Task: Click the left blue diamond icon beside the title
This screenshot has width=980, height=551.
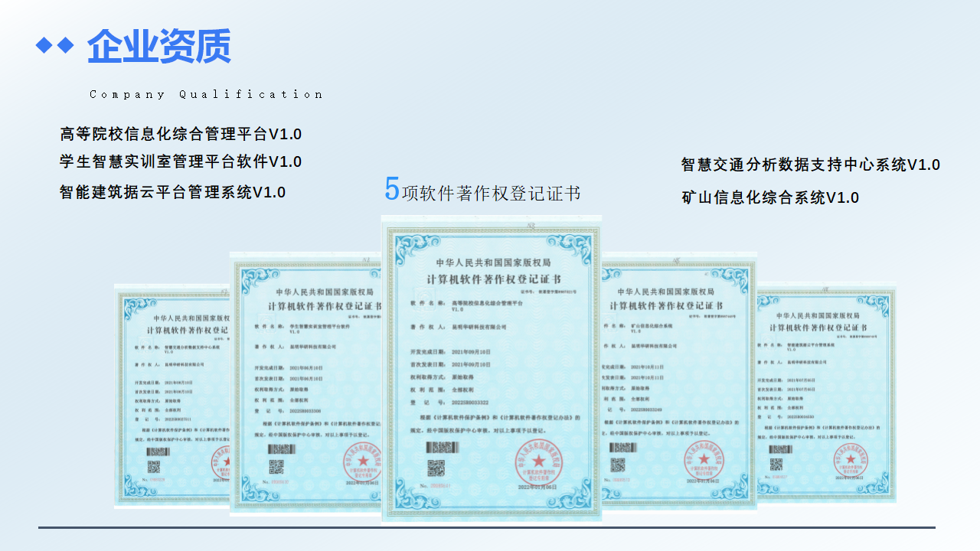Action: tap(44, 46)
